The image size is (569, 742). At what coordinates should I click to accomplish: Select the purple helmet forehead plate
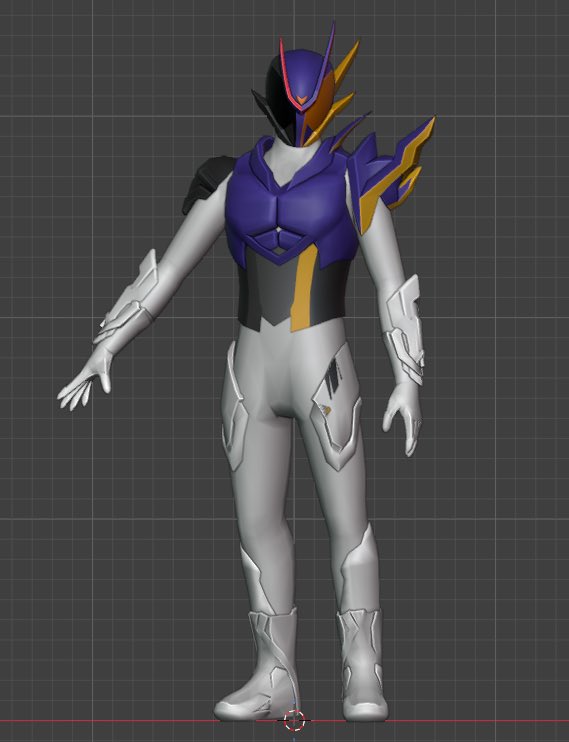tap(303, 76)
